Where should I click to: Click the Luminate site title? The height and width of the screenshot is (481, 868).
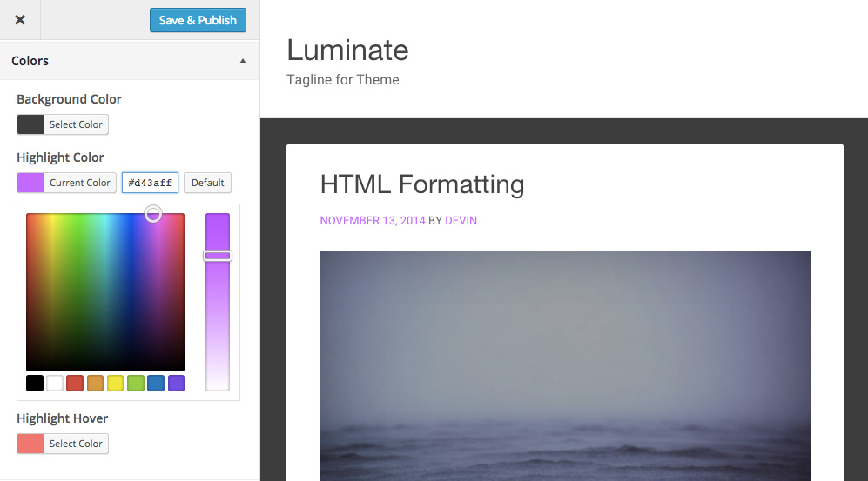tap(347, 50)
